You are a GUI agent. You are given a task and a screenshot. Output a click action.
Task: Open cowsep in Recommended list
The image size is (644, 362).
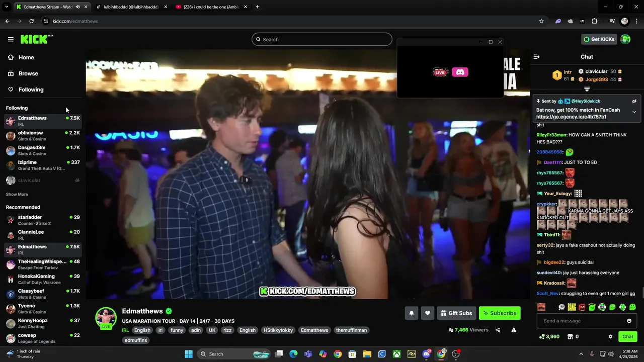(43, 338)
